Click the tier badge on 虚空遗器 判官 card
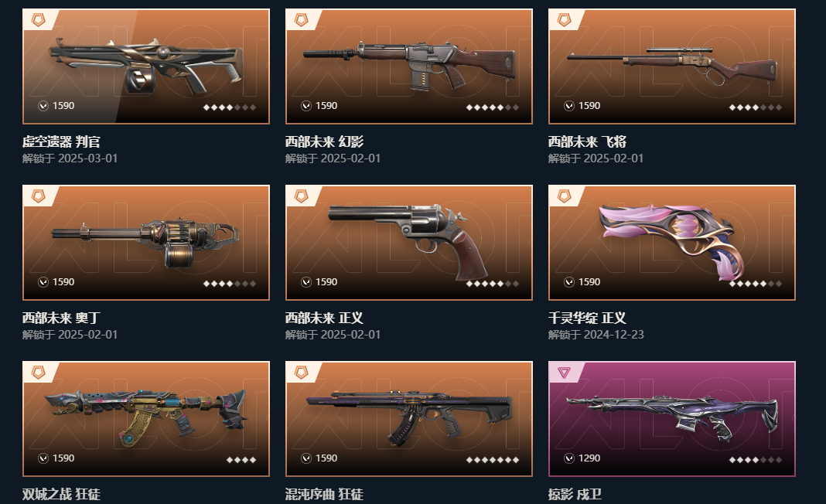The height and width of the screenshot is (504, 826). (x=39, y=20)
